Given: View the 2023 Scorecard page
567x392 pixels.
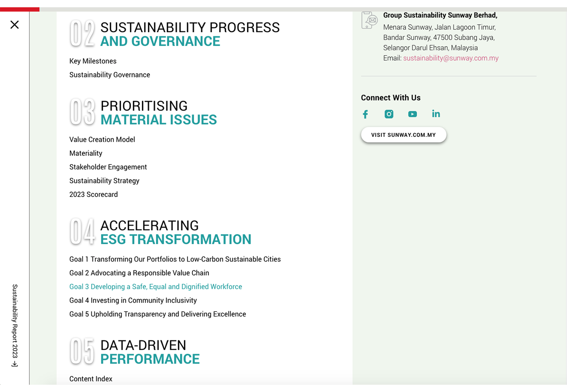Looking at the screenshot, I should pyautogui.click(x=94, y=194).
